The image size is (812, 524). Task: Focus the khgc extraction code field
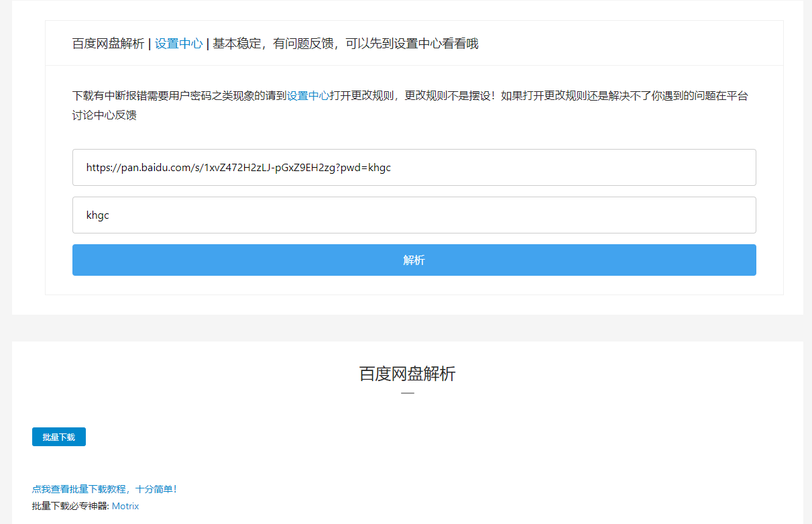coord(414,215)
